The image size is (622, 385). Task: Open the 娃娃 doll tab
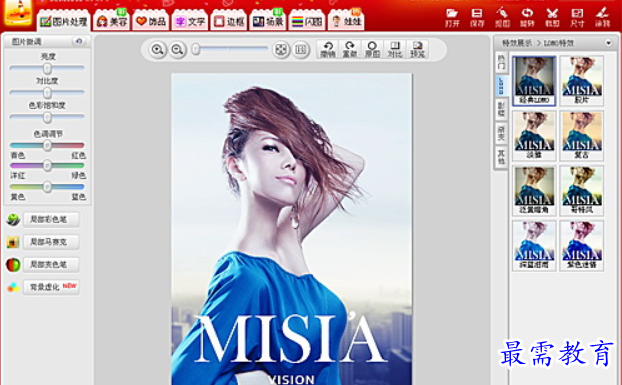(x=346, y=21)
